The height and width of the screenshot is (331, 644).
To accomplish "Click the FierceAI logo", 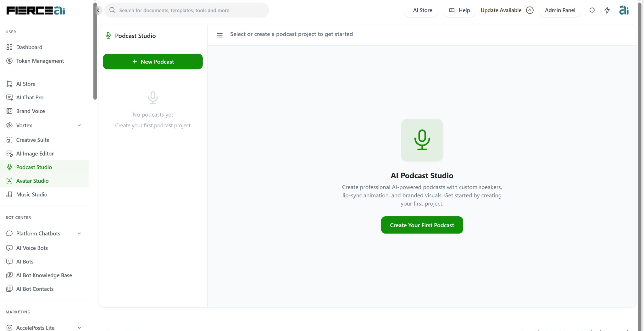I will pos(36,10).
